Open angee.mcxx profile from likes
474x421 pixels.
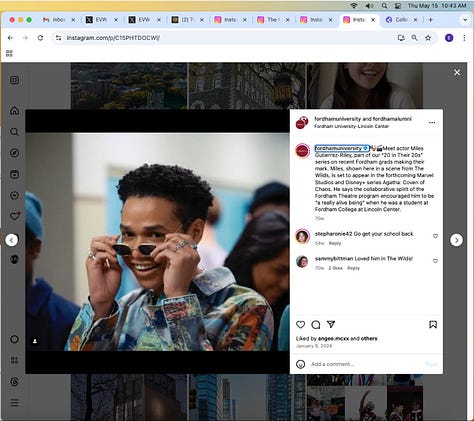coord(333,339)
